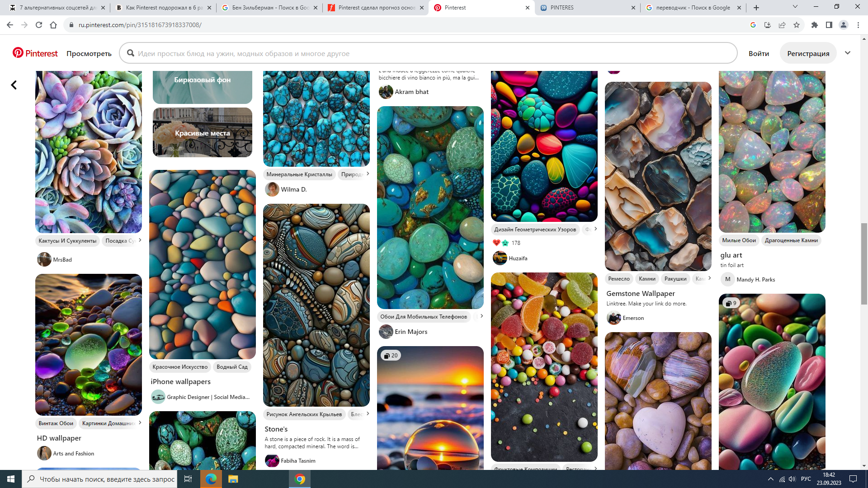Click the browser forward button
Image resolution: width=868 pixels, height=488 pixels.
(x=24, y=25)
